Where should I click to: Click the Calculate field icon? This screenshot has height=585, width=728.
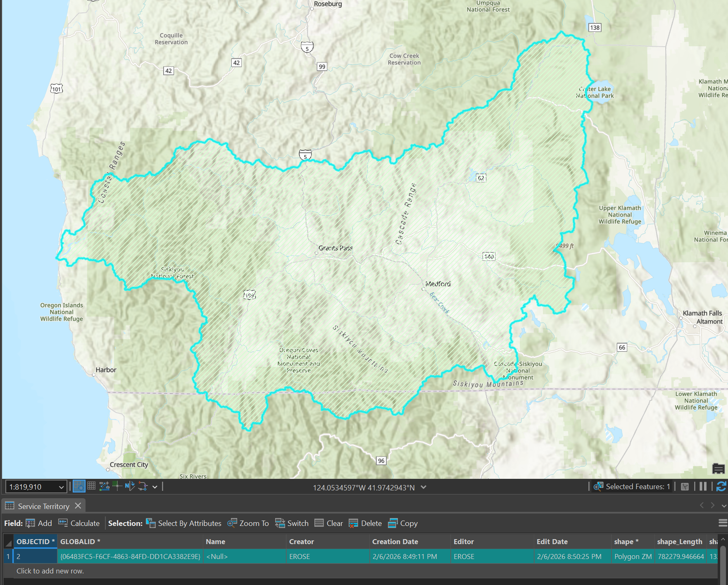[x=63, y=523]
